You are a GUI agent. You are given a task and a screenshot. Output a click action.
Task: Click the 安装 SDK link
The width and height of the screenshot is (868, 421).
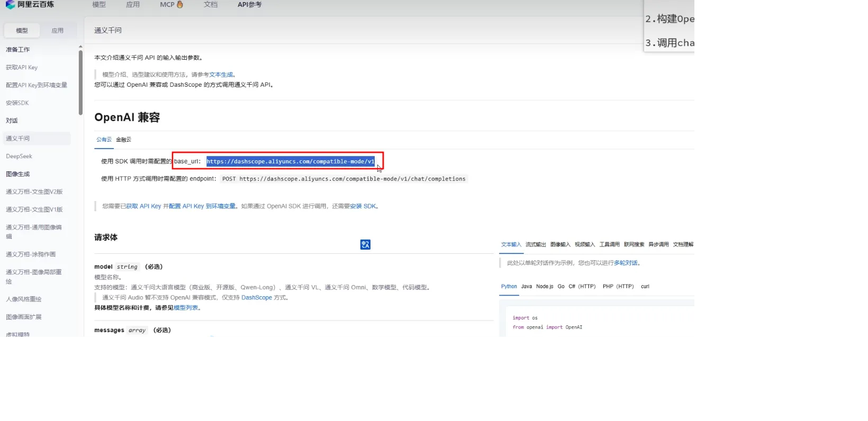tap(363, 206)
